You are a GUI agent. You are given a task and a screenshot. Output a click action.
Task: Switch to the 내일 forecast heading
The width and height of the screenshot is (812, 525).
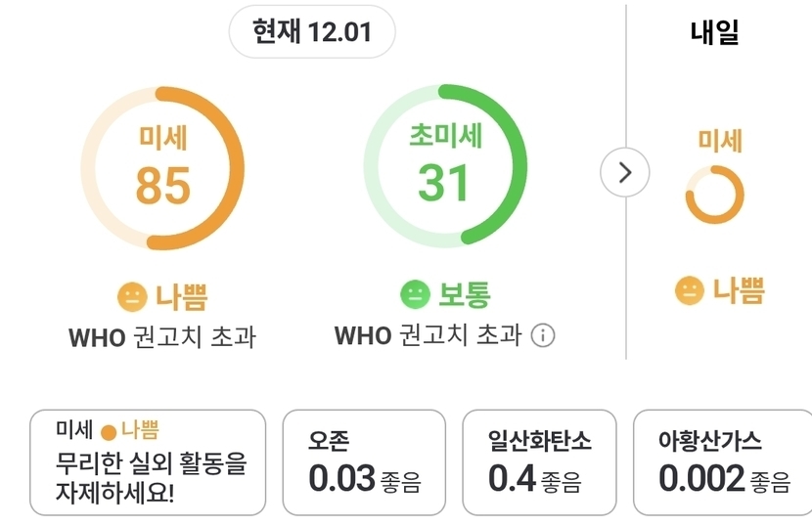714,33
